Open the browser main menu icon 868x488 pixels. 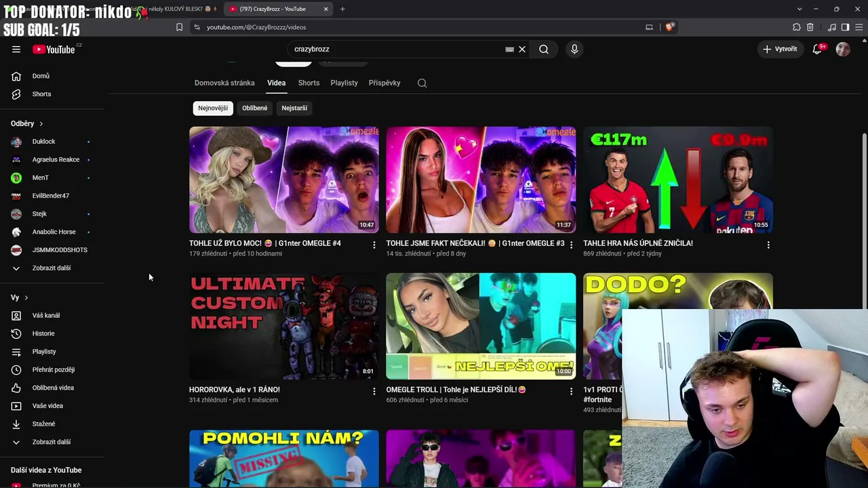858,27
